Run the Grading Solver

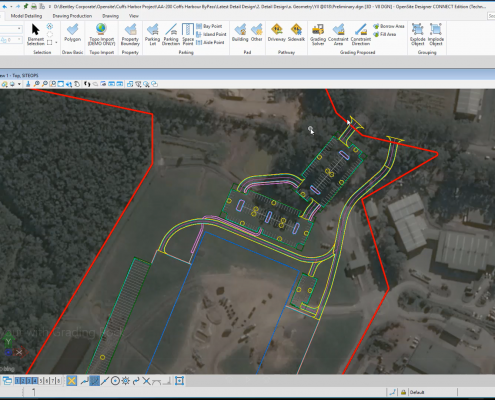coord(318,35)
